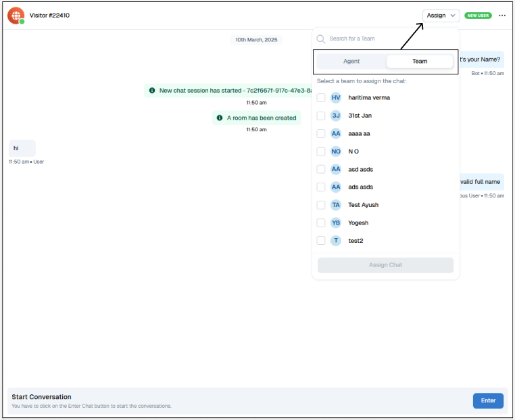This screenshot has width=515, height=420.
Task: Click the TA avatar for Test Ayush
Action: coord(336,205)
